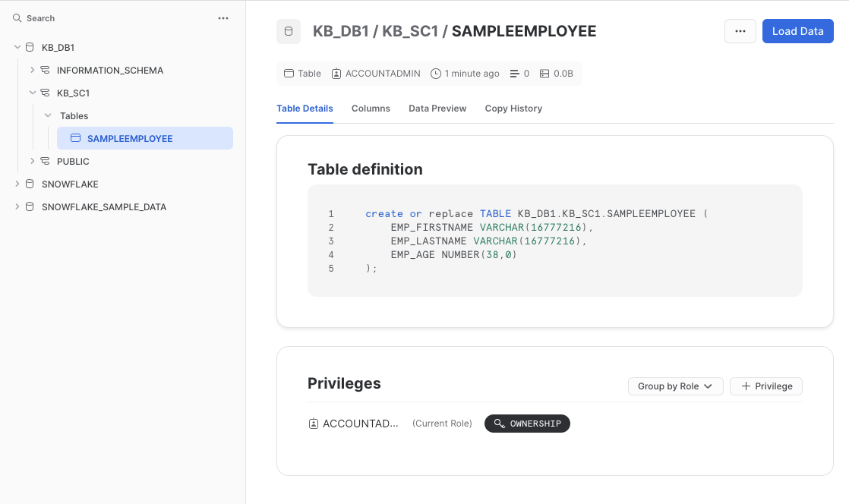
Task: Collapse the KB_SC1 schema node
Action: point(33,93)
